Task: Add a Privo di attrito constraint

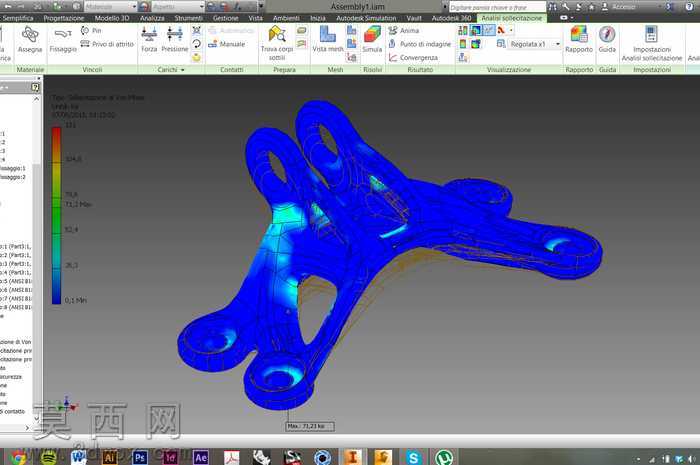Action: coord(107,44)
